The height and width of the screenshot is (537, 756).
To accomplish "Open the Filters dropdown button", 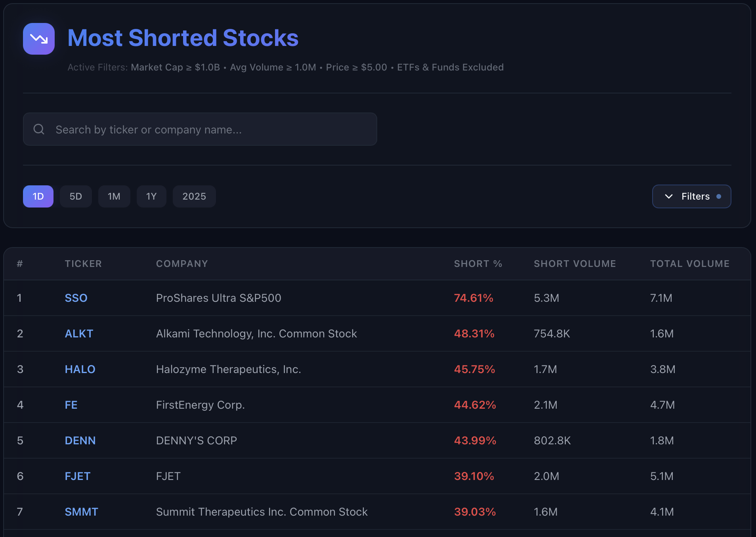I will [x=691, y=196].
